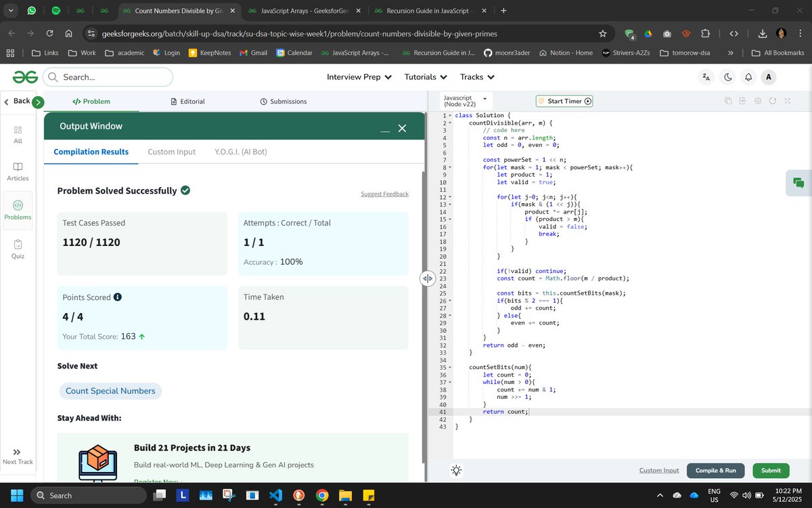Viewport: 812px width, 508px height.
Task: Open VS Code from the taskbar
Action: (275, 495)
